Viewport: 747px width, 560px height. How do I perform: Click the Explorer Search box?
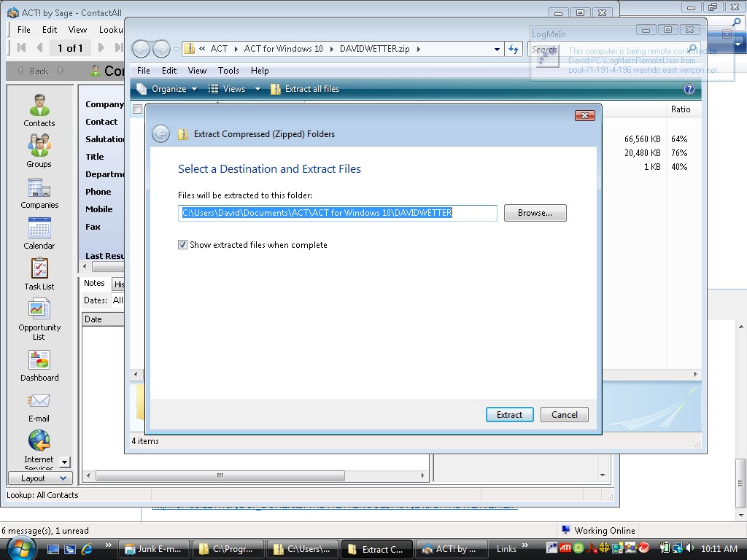point(614,49)
